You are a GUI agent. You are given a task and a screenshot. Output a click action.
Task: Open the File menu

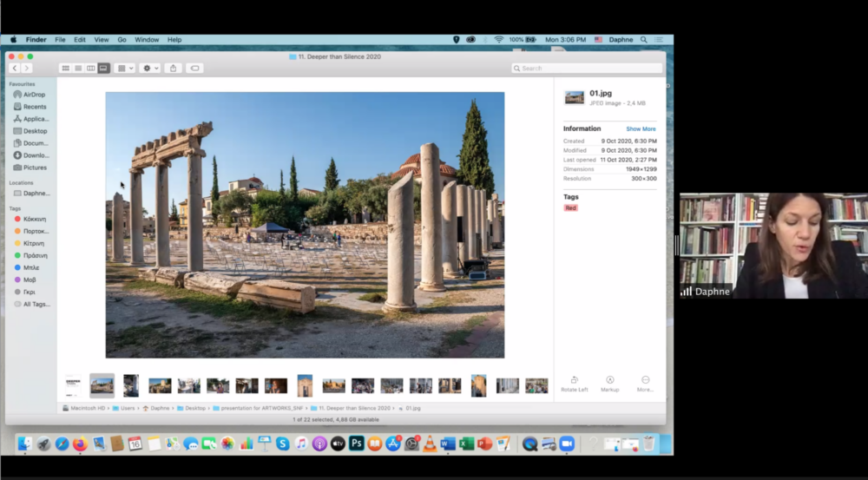tap(60, 40)
